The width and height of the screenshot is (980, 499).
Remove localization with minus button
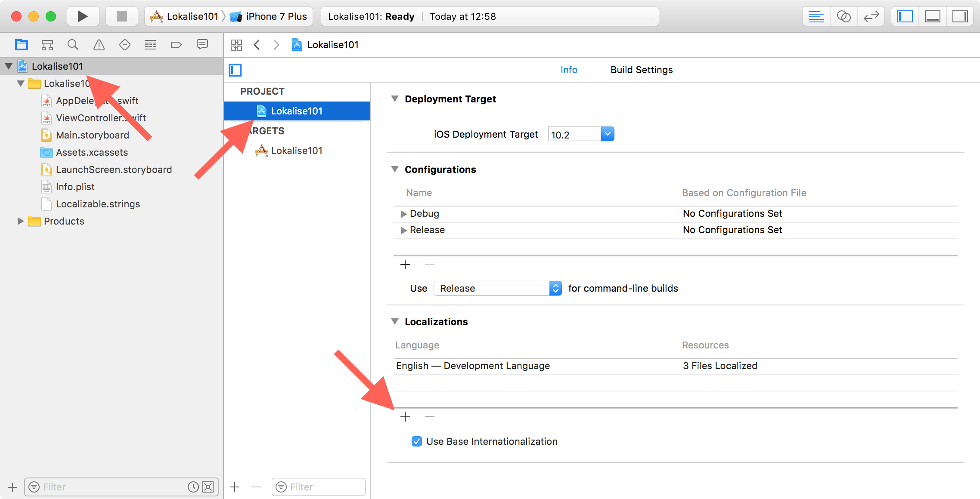(430, 417)
